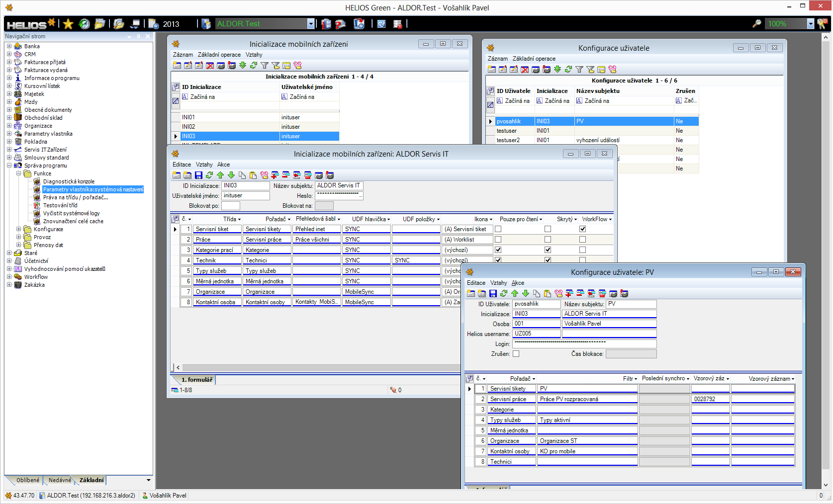Click the remove row red-minus icon in Konfigurace uživatele: PV

tap(580, 293)
